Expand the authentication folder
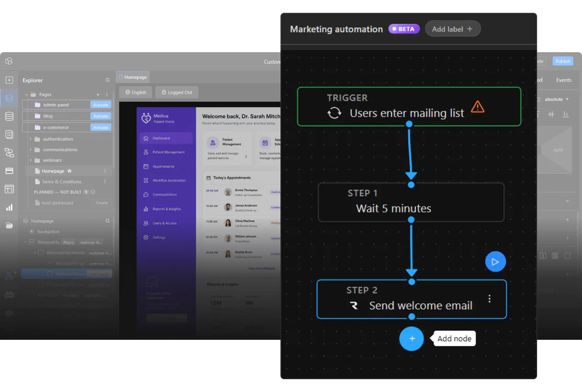Screen dimensions: 582x392 click(x=31, y=139)
